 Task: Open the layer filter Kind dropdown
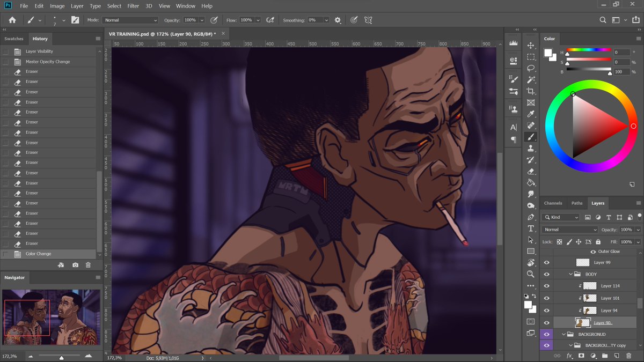(x=561, y=217)
